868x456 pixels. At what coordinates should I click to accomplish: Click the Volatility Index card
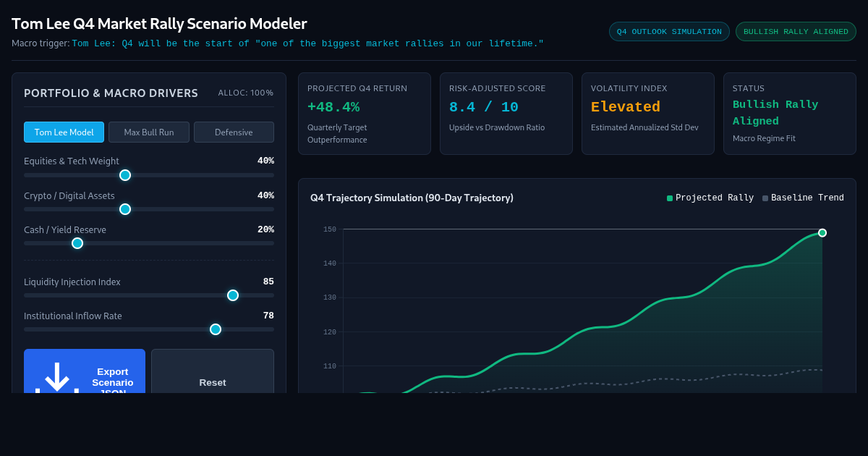[x=648, y=114]
